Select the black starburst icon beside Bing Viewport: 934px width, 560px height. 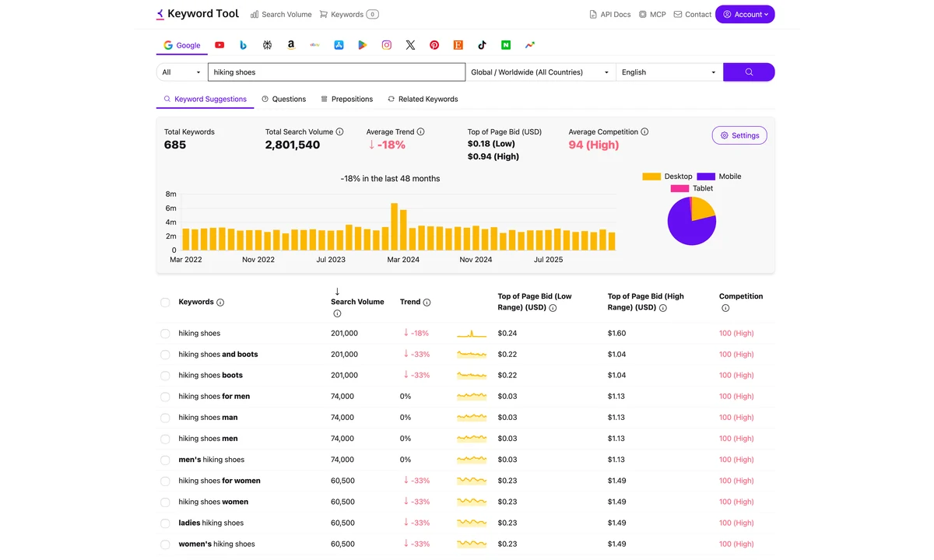[267, 45]
